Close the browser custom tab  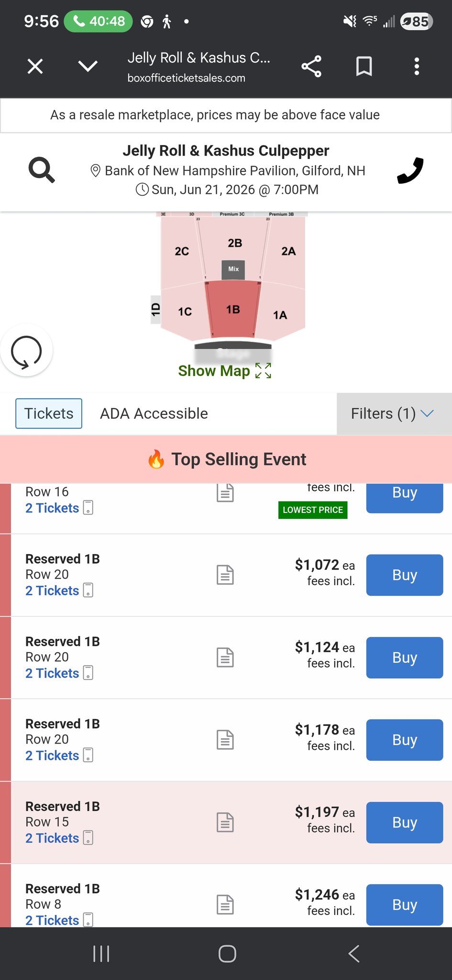point(35,67)
